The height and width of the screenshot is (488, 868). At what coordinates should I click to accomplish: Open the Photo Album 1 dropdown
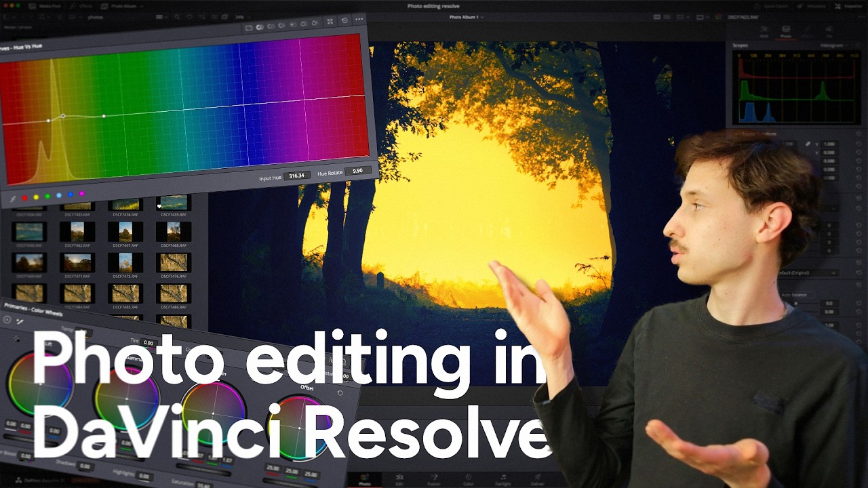pyautogui.click(x=467, y=17)
